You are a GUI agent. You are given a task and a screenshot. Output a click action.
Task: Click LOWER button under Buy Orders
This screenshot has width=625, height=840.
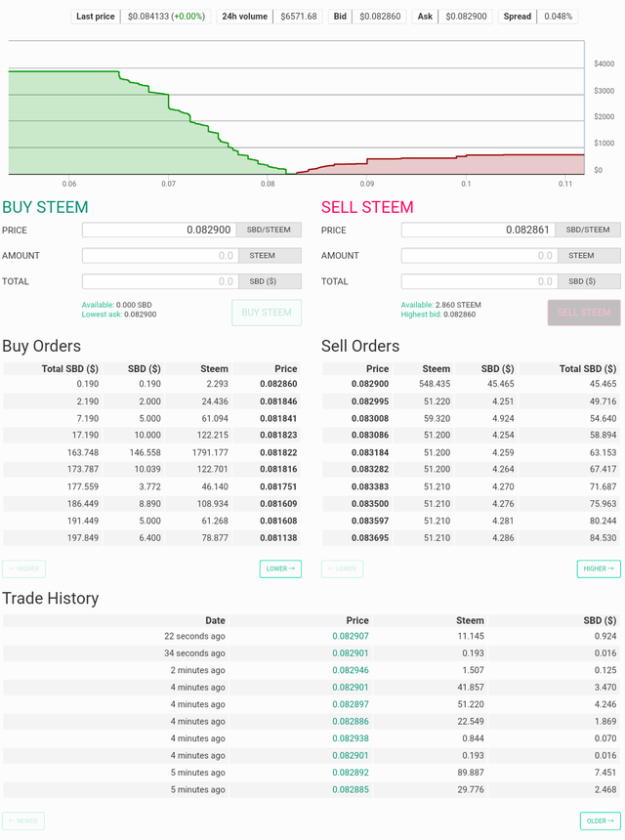(x=280, y=568)
